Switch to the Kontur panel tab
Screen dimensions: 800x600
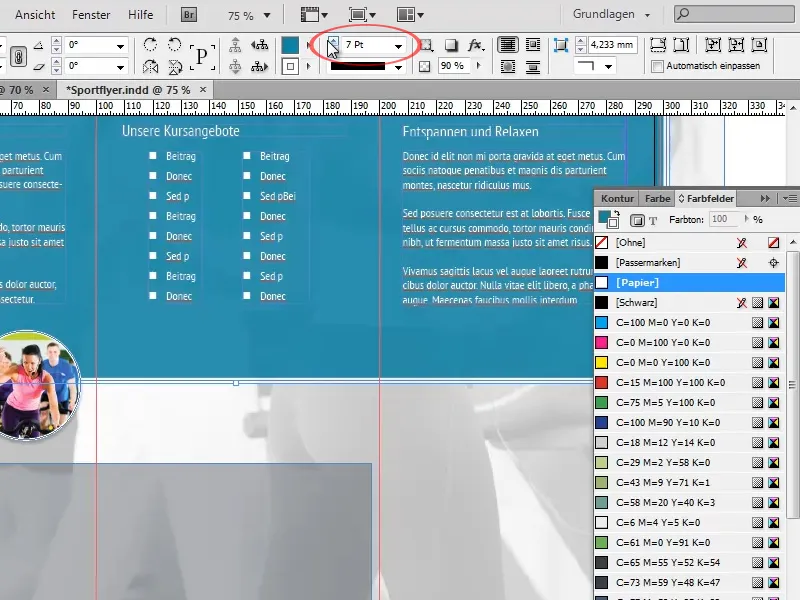coord(617,198)
